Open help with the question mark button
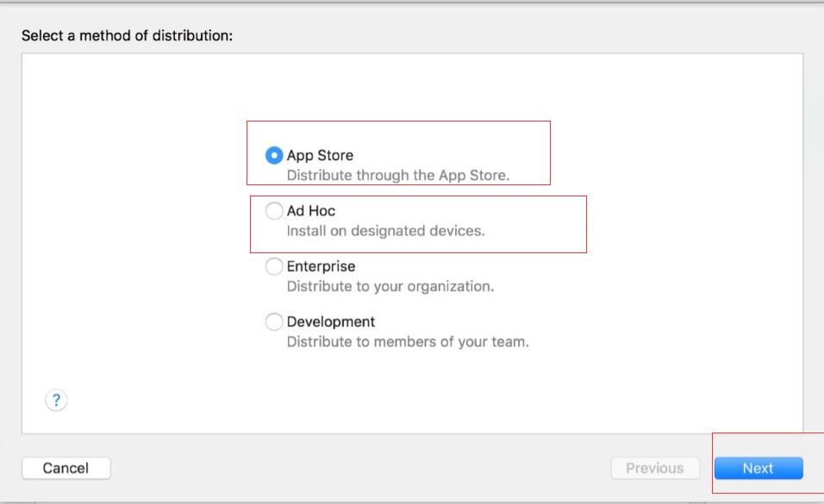The width and height of the screenshot is (824, 504). point(56,400)
